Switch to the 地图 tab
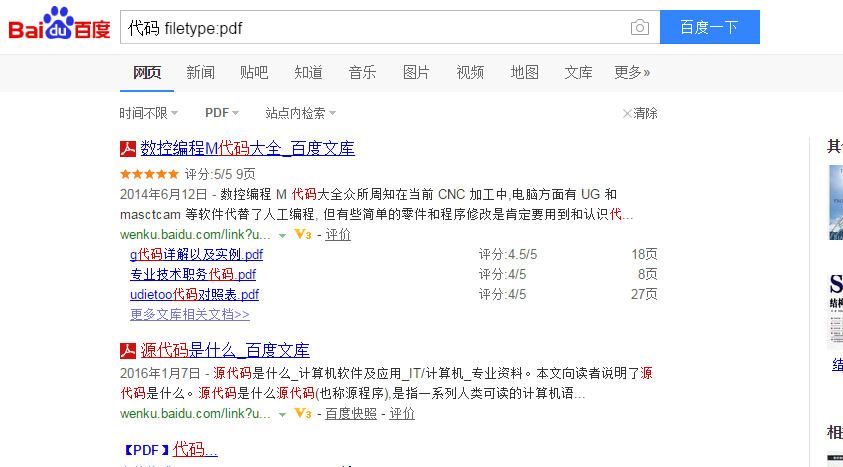843x467 pixels. click(525, 73)
